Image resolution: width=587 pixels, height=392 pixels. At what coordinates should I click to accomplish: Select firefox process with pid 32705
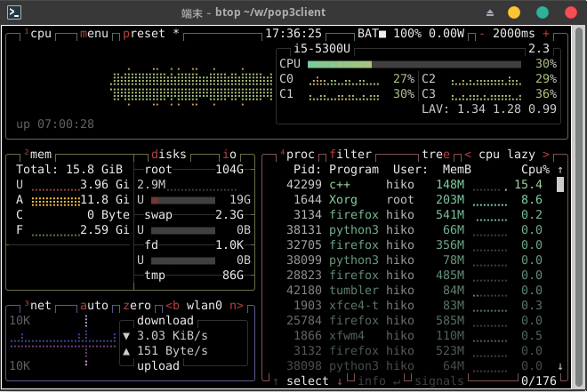(414, 244)
